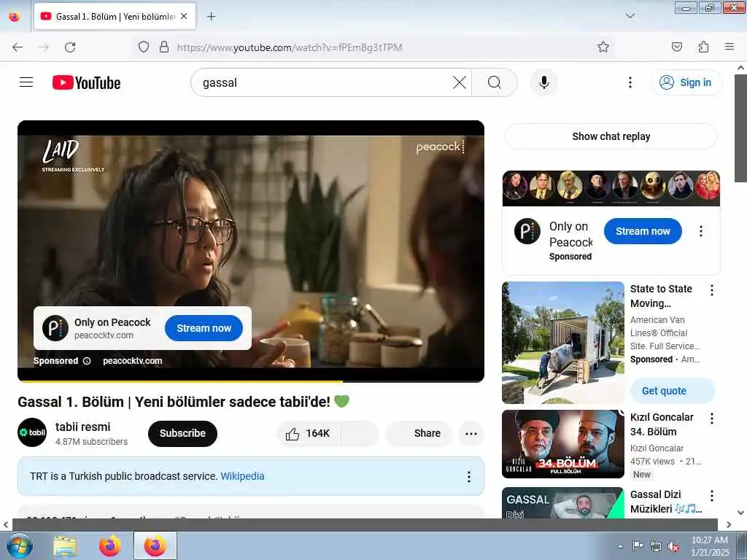Select the Gassal 1. Bölüm browser tab
Screen dimensions: 747x560
pos(115,16)
